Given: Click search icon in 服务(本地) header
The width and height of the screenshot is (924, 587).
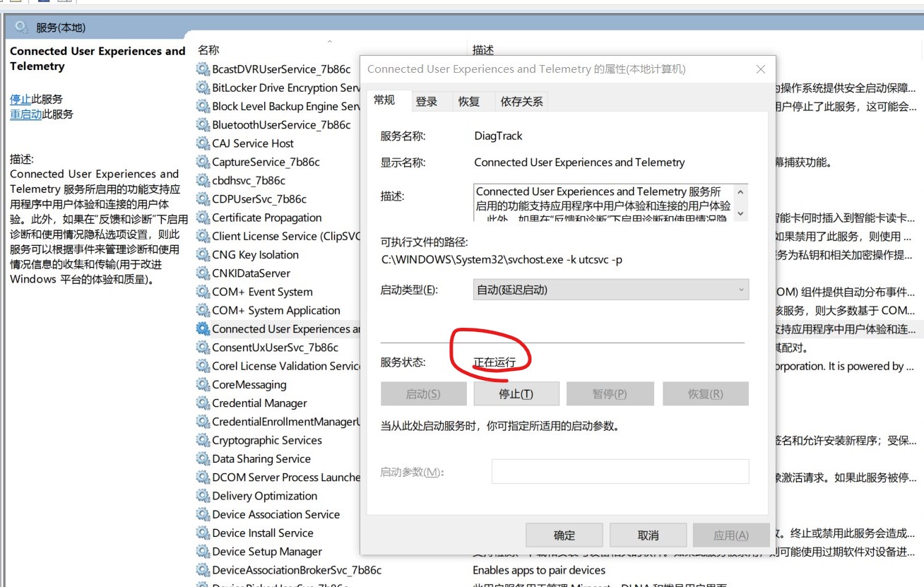Looking at the screenshot, I should point(22,28).
